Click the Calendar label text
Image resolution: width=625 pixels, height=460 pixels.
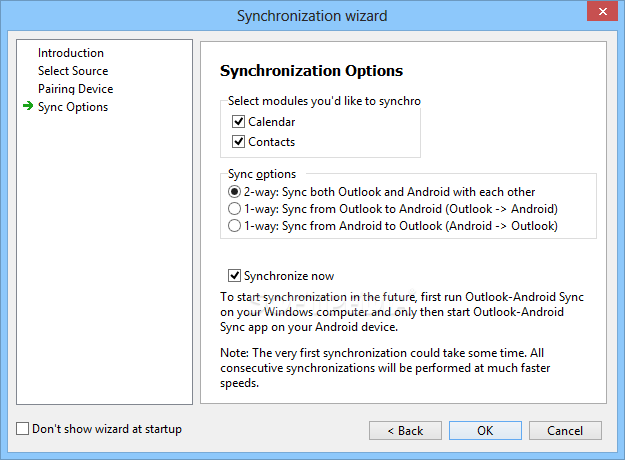coord(271,122)
